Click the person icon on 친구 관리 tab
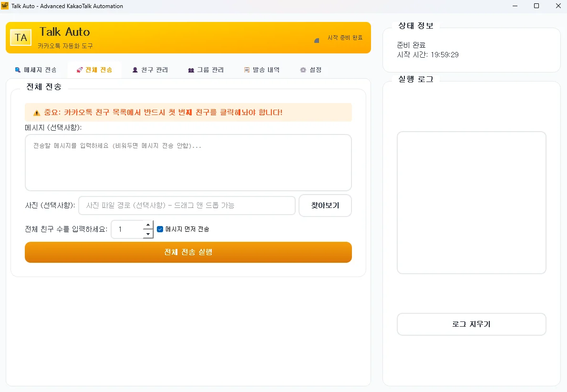Viewport: 567px width, 392px height. click(x=135, y=69)
